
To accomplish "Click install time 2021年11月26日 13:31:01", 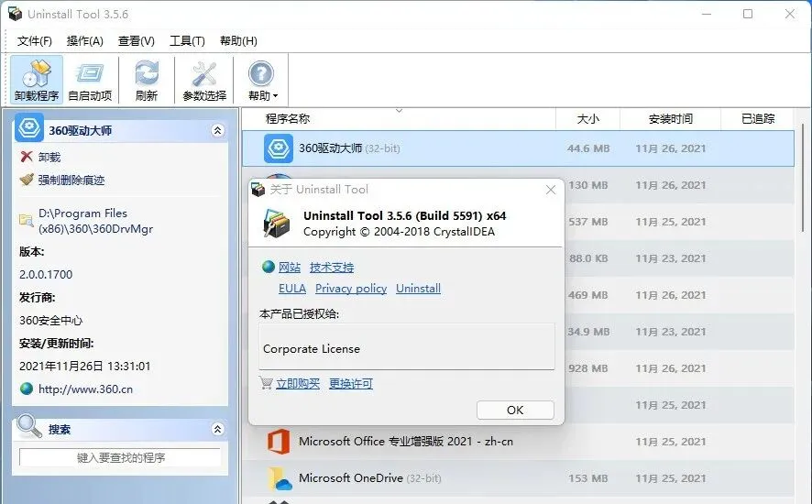I will [x=85, y=367].
